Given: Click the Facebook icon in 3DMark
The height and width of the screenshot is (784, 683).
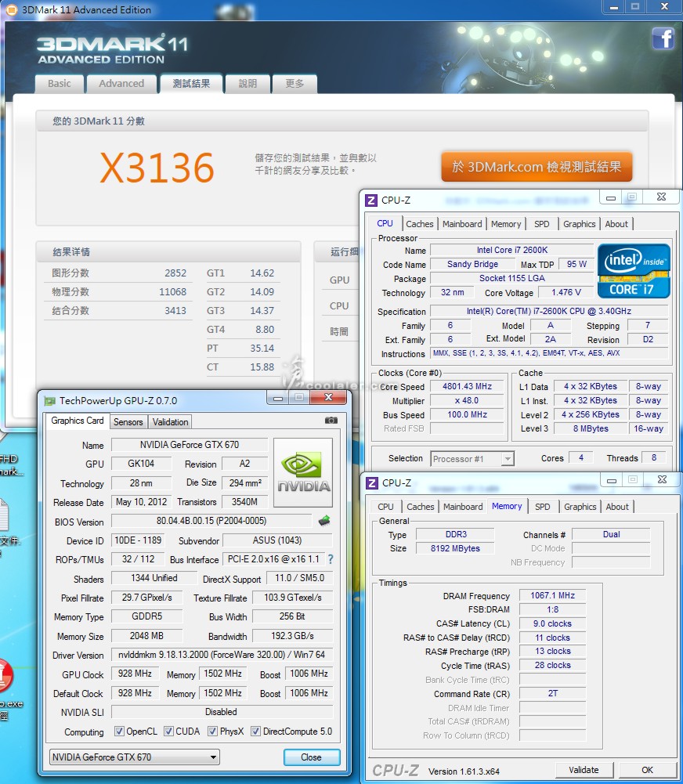Looking at the screenshot, I should pyautogui.click(x=663, y=38).
